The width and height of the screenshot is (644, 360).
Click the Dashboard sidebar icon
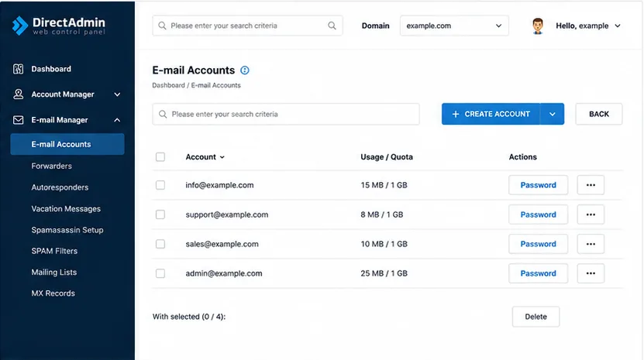point(18,69)
